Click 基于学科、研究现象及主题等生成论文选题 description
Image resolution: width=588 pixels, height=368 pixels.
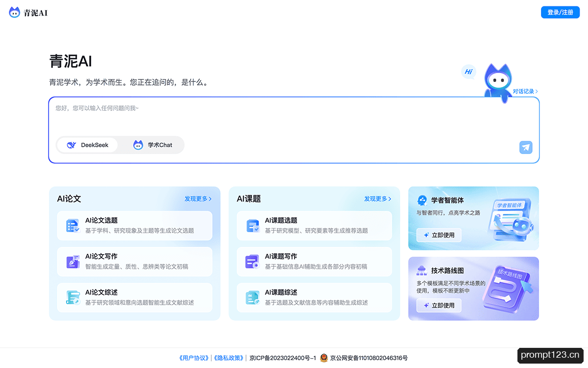coord(140,231)
